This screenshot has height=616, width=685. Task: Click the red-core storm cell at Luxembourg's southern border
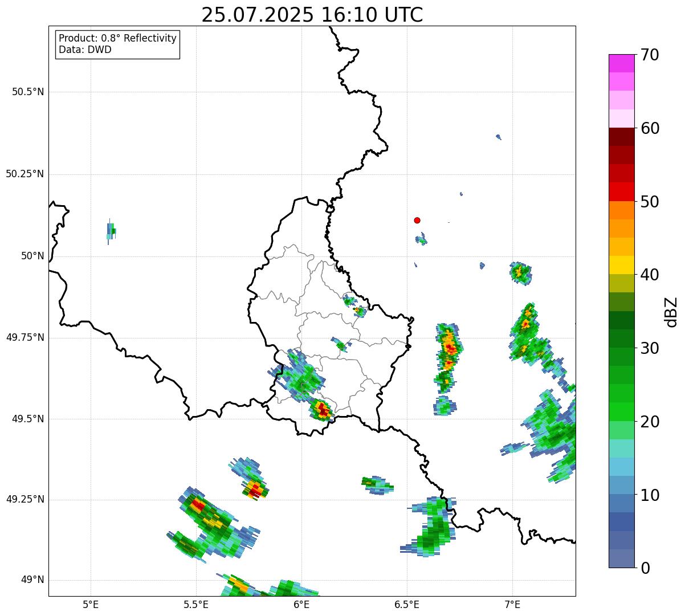pyautogui.click(x=322, y=409)
